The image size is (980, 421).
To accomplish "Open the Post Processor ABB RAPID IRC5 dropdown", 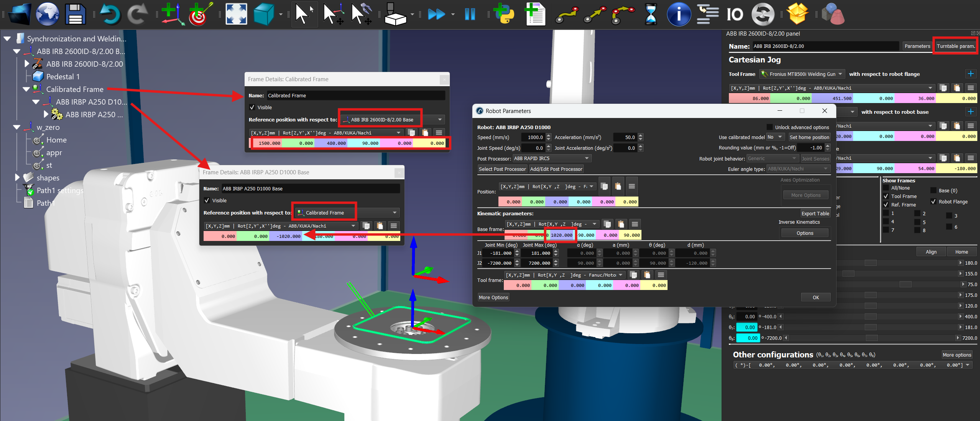I will click(x=551, y=158).
